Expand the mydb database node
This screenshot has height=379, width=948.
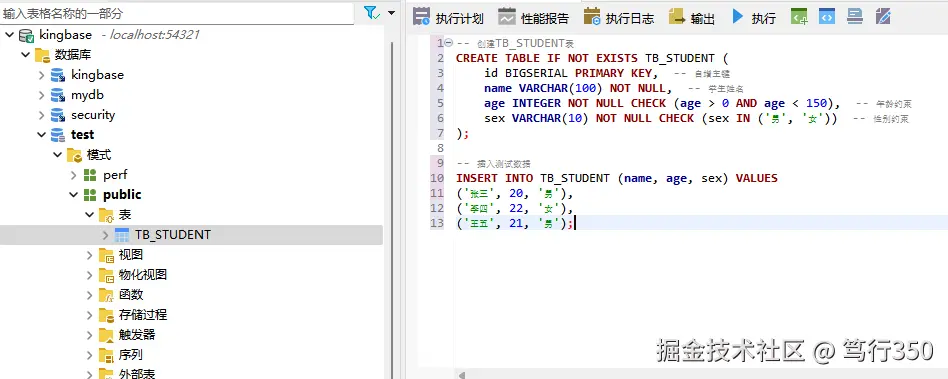pyautogui.click(x=41, y=95)
